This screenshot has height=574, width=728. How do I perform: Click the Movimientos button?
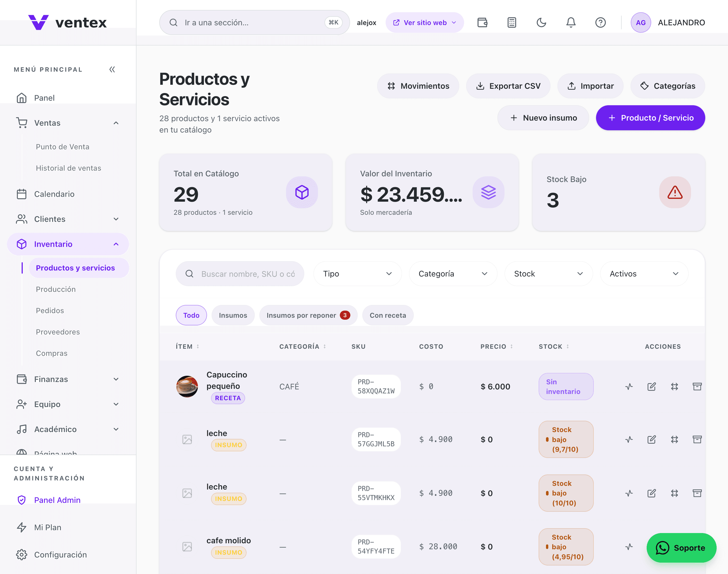pos(418,86)
